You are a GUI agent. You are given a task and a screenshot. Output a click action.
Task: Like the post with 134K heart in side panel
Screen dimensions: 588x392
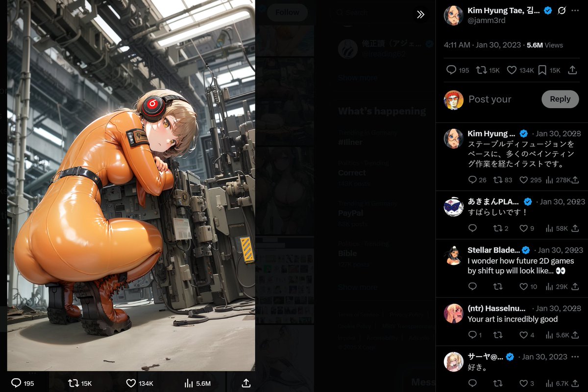pyautogui.click(x=520, y=70)
